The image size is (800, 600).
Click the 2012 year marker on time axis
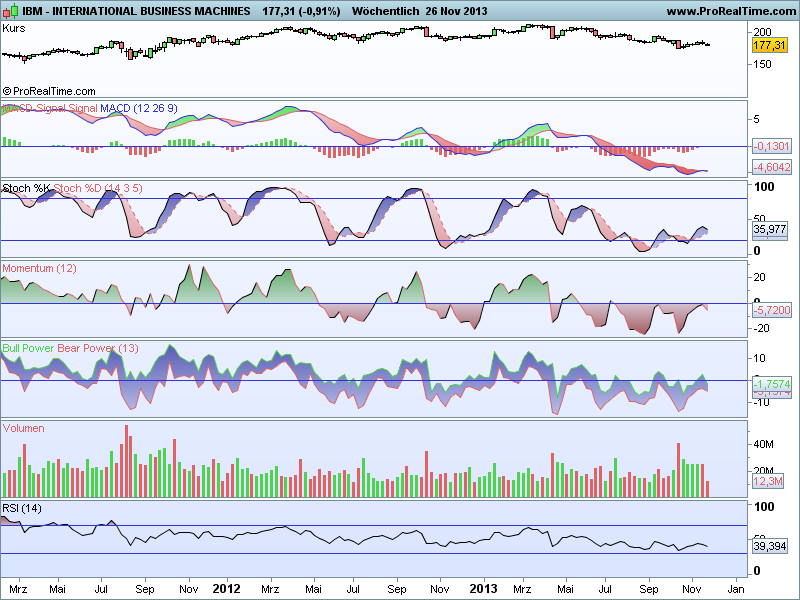[x=226, y=589]
